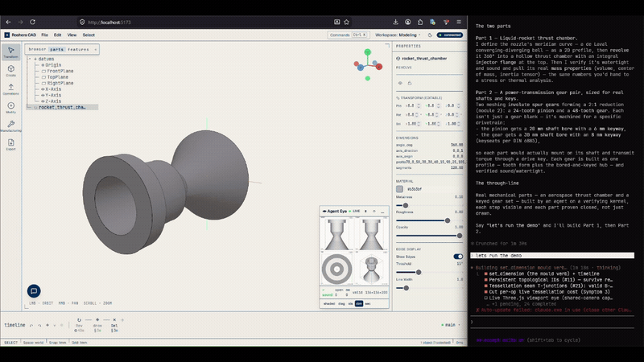
Task: Select the Rev timeline step
Action: 79,325
